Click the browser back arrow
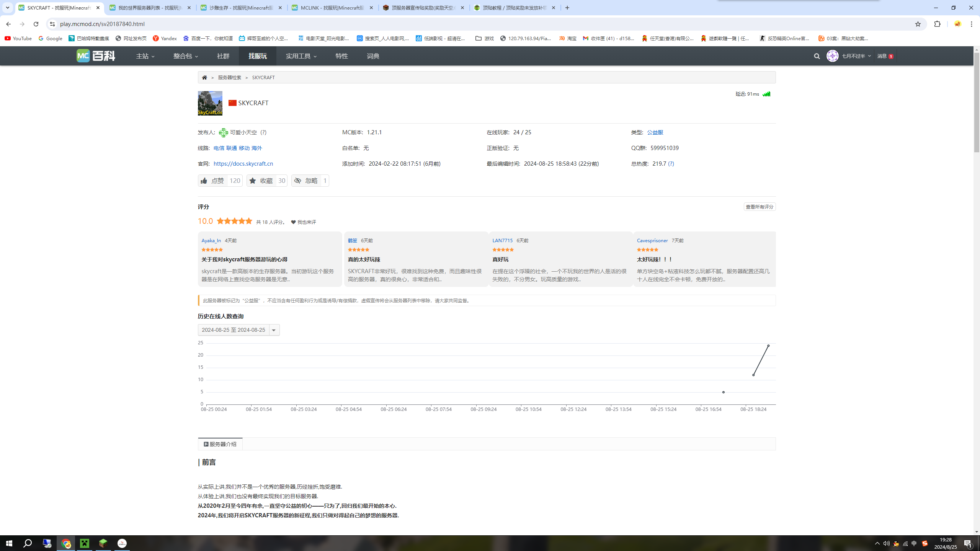980x551 pixels. tap(8, 24)
